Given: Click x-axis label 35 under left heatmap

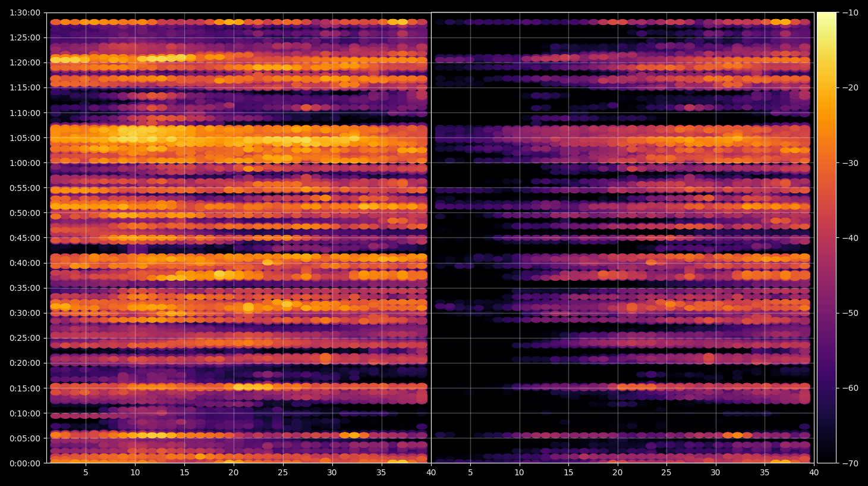Looking at the screenshot, I should click(x=381, y=473).
